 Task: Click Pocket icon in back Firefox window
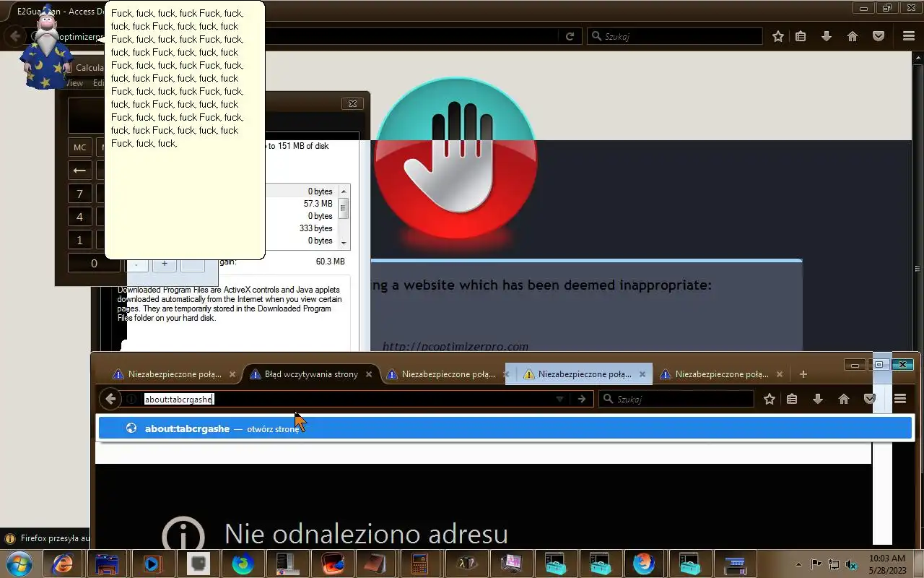click(879, 36)
